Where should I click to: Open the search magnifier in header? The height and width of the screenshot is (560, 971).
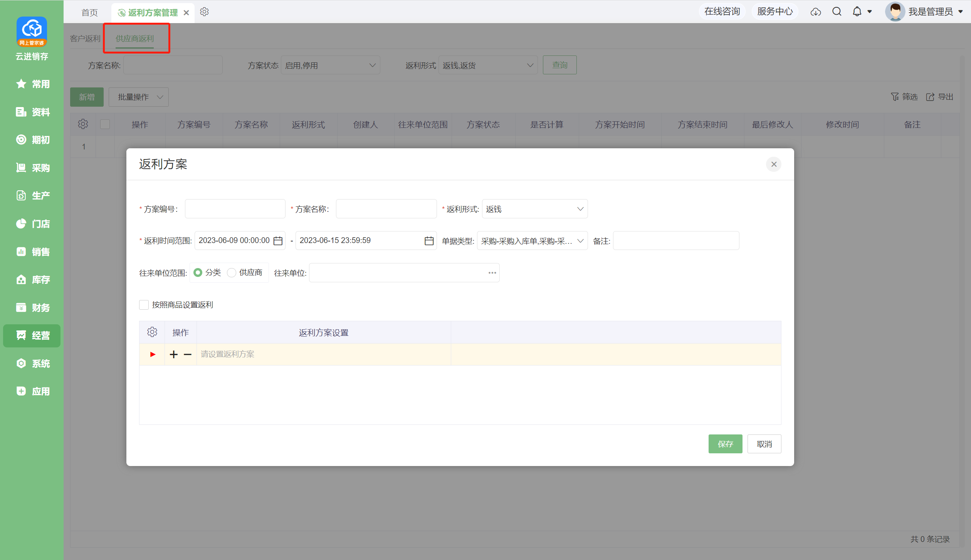[x=837, y=12]
